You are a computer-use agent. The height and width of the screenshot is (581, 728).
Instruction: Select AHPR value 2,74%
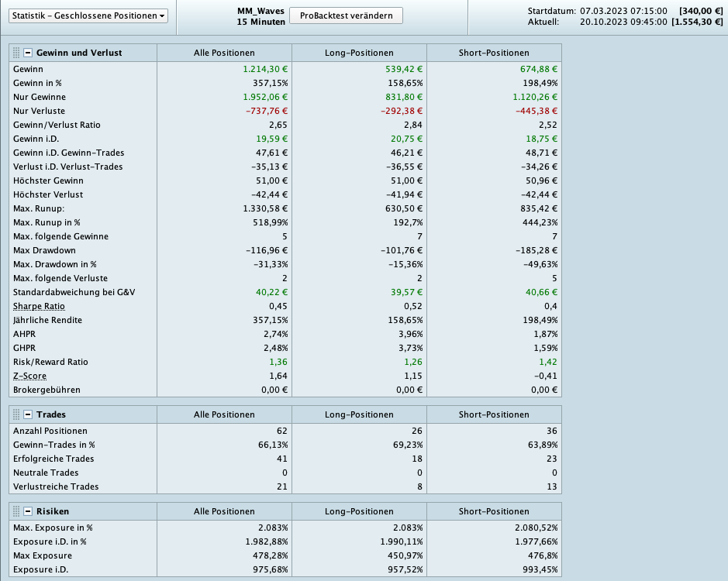coord(275,334)
